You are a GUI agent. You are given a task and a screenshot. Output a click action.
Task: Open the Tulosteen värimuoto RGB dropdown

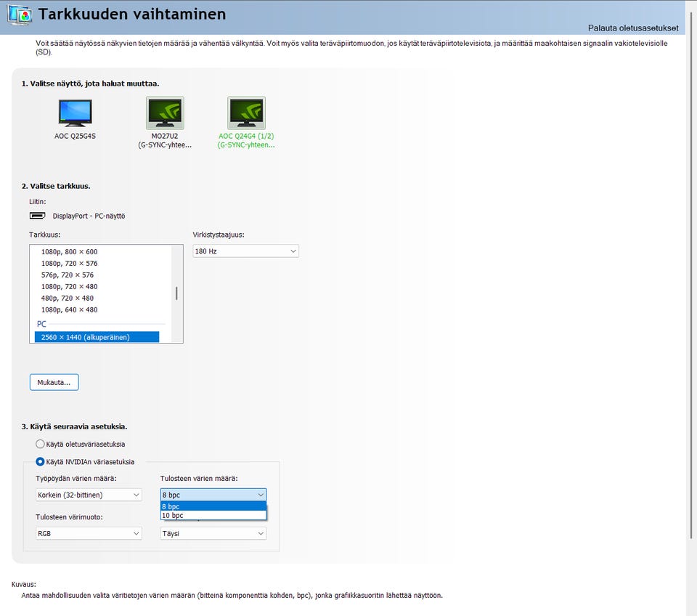89,533
